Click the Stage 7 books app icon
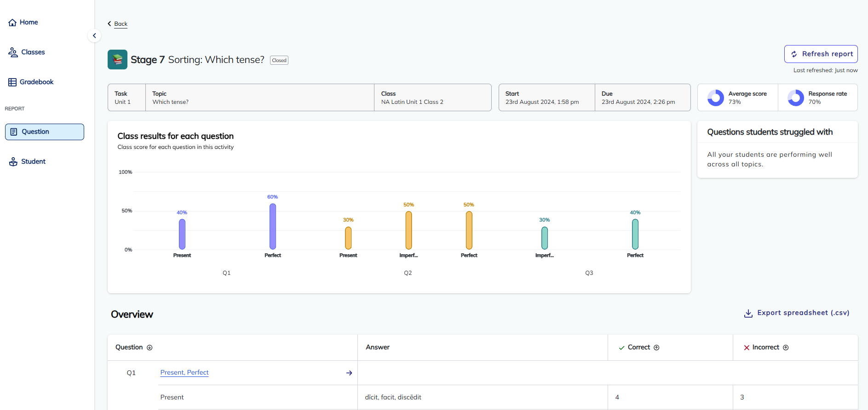Image resolution: width=868 pixels, height=410 pixels. coord(117,60)
